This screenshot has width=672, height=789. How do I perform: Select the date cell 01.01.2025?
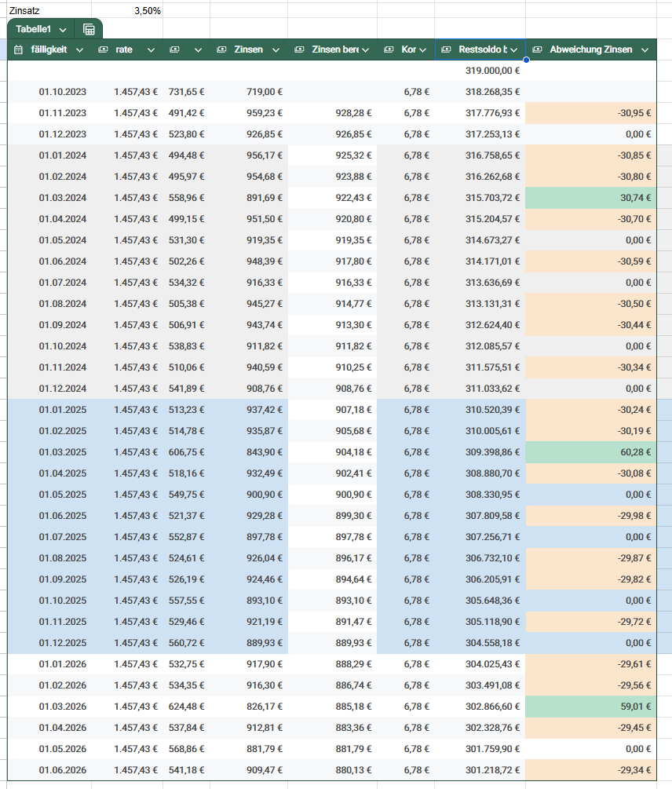tap(49, 410)
